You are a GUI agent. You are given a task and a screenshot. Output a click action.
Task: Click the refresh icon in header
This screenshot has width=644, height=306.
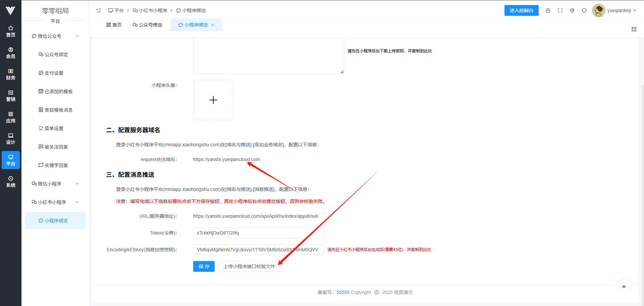point(584,10)
